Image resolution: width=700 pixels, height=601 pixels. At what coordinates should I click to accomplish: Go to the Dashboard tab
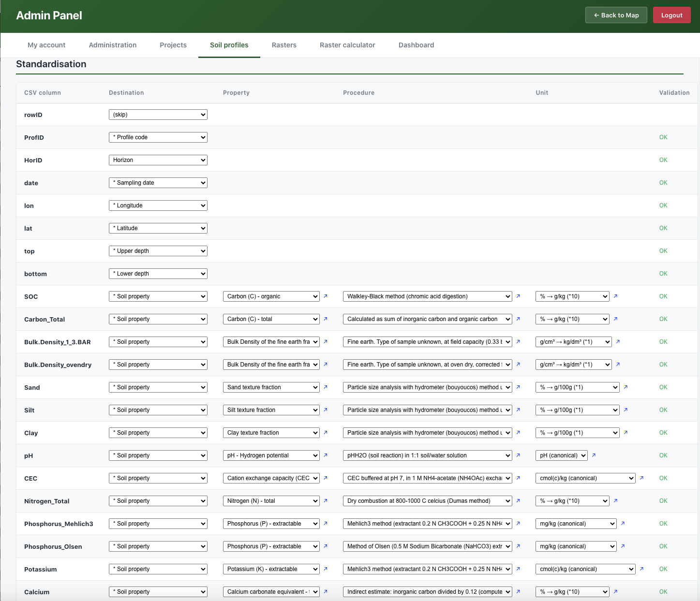click(417, 45)
